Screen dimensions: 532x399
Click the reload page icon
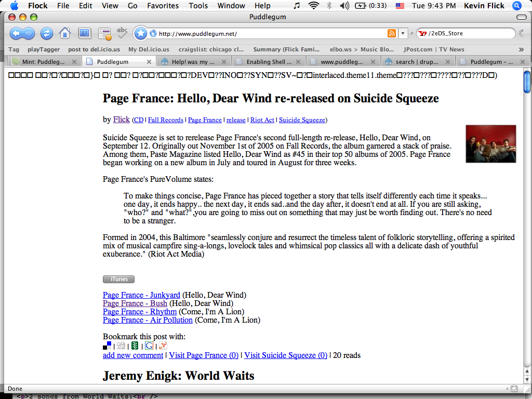pos(46,32)
